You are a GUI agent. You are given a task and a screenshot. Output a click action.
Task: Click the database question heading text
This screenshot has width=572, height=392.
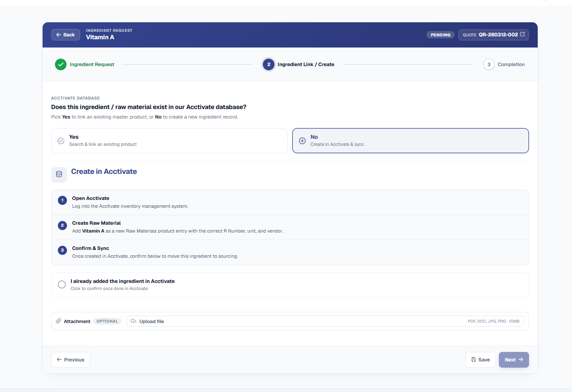(x=149, y=107)
